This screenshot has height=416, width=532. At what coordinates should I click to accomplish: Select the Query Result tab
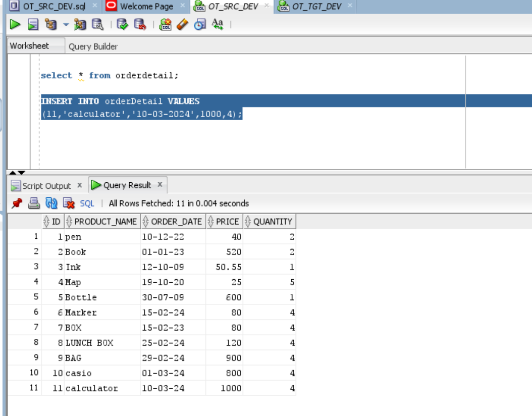pyautogui.click(x=127, y=185)
